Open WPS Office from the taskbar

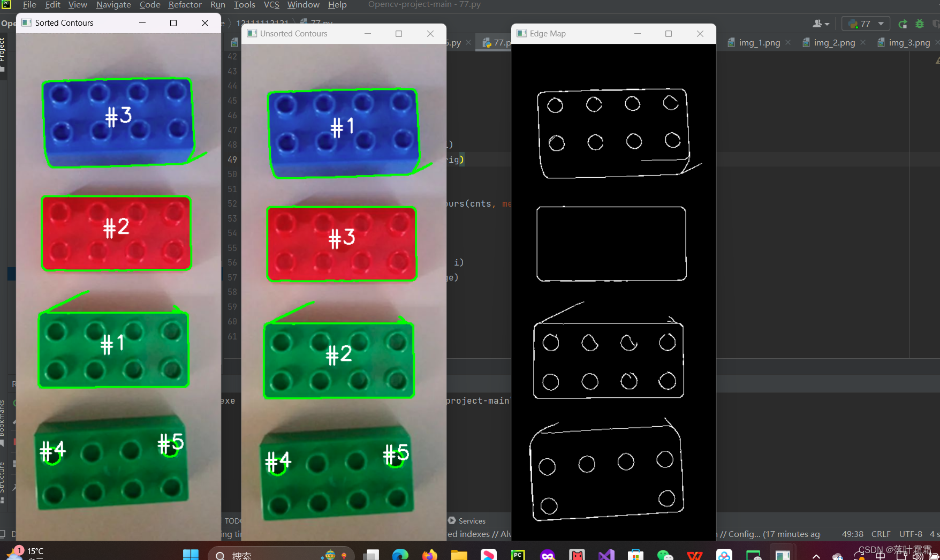[694, 555]
